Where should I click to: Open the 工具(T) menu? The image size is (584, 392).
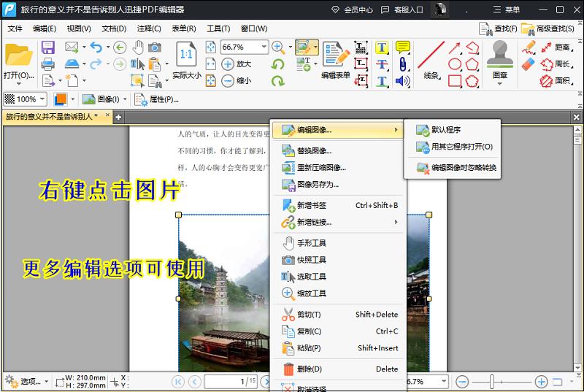coord(218,28)
